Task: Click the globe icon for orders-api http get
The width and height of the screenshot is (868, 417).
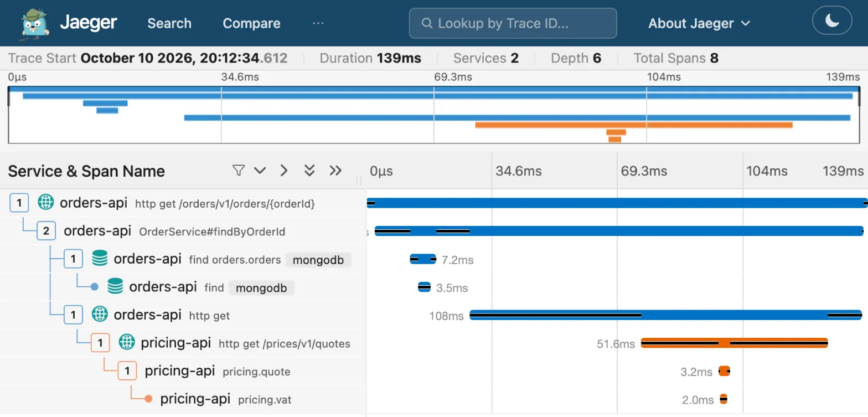Action: coord(100,315)
